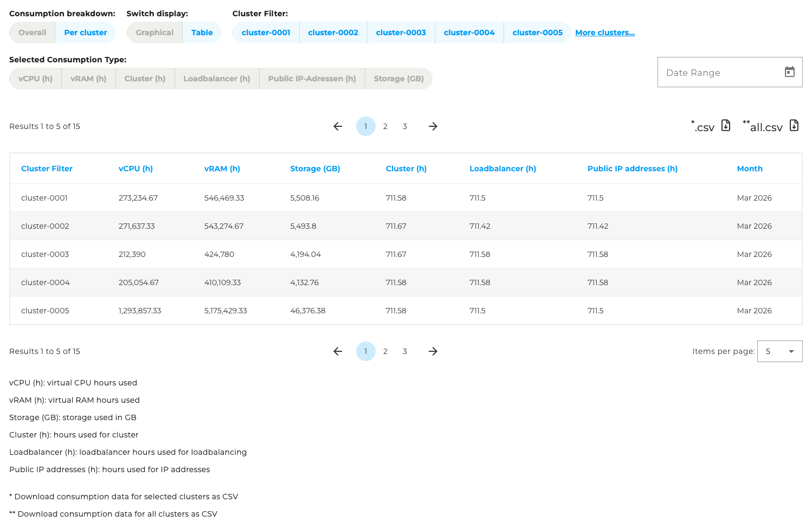The height and width of the screenshot is (528, 812).
Task: Click storage value 46,376.38
Action: (x=308, y=311)
